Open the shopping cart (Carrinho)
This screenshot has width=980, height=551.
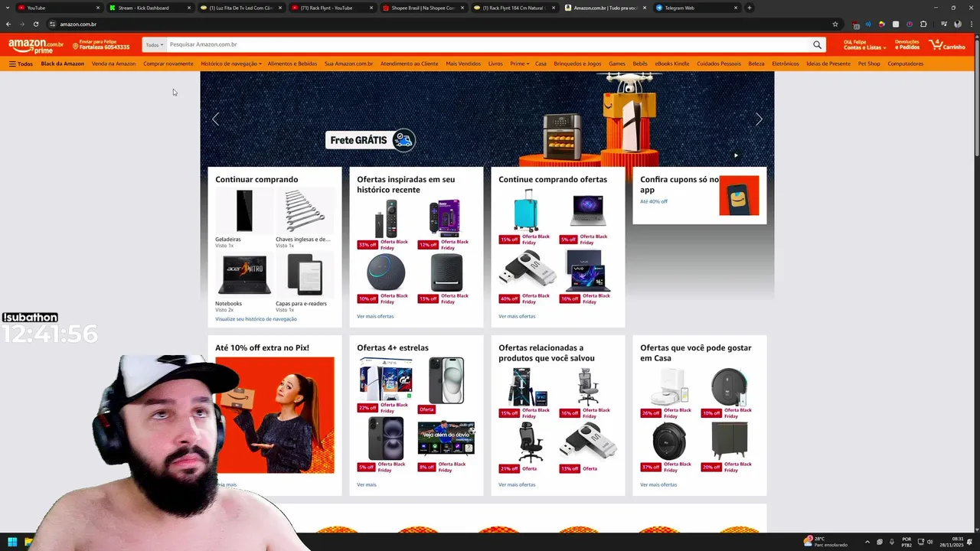[947, 45]
